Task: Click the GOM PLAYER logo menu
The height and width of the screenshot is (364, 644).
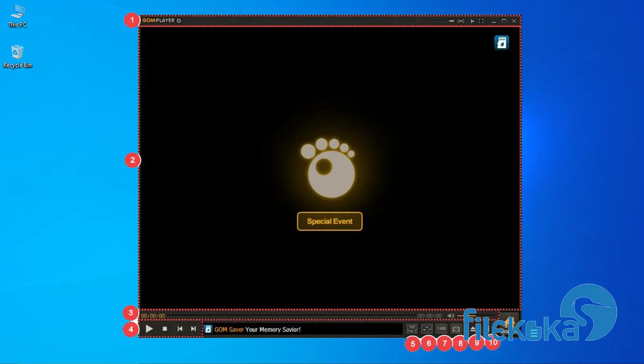Action: click(x=158, y=21)
